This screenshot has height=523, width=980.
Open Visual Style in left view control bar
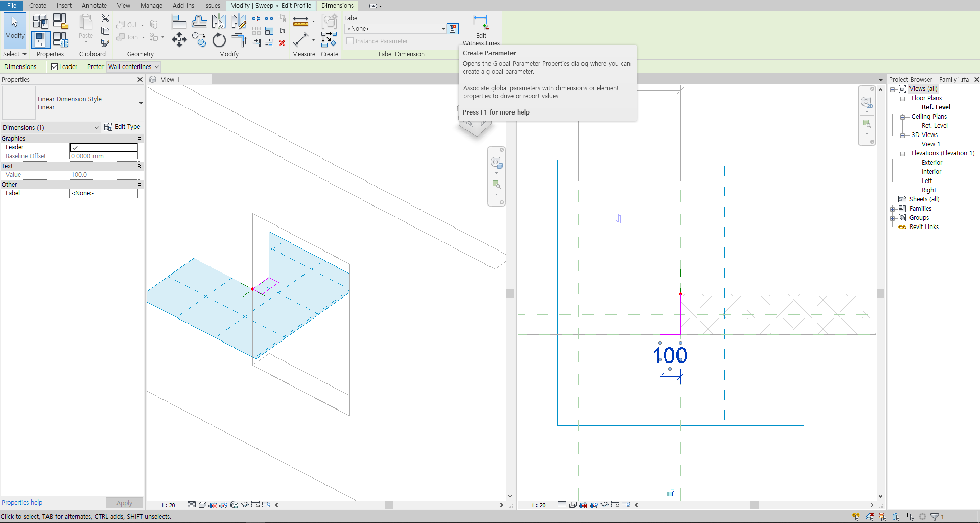[202, 505]
